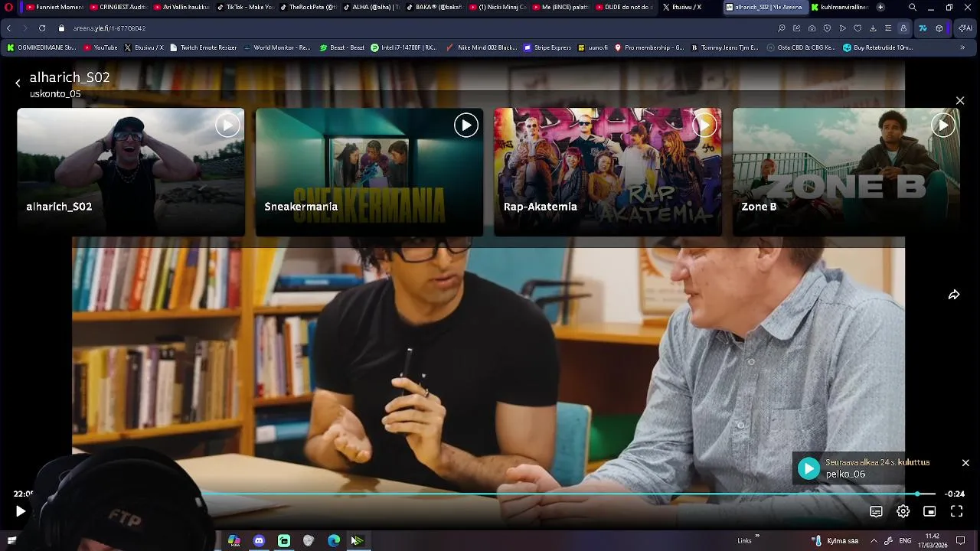This screenshot has height=551, width=980.
Task: Open Discord from taskbar
Action: tap(259, 541)
